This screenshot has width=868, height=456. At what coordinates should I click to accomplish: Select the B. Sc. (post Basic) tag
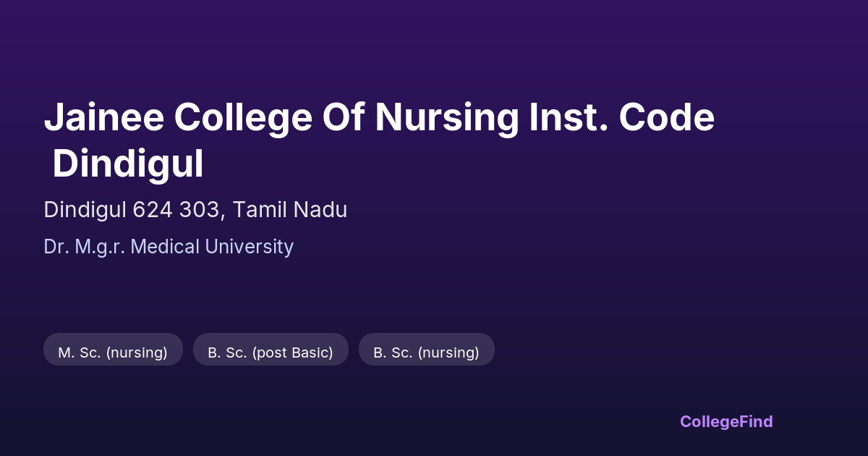(x=271, y=352)
